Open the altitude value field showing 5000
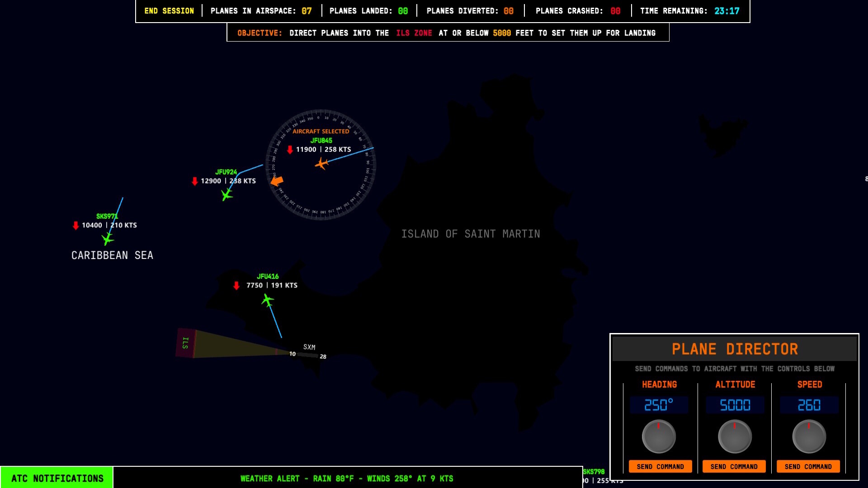 coord(734,405)
